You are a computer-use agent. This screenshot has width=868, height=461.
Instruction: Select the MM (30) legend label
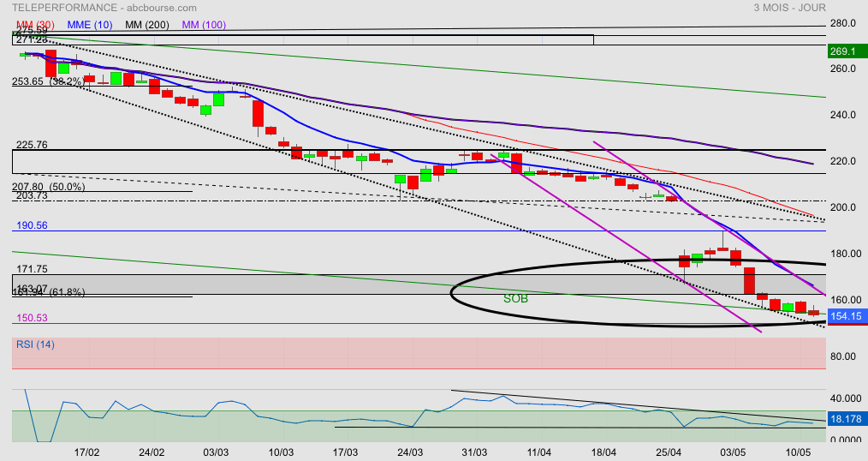pyautogui.click(x=35, y=25)
